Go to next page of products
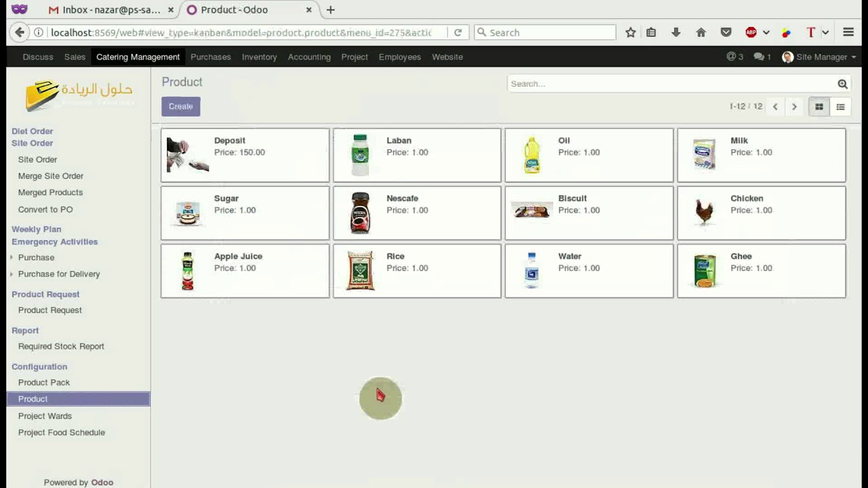Screen dimensions: 868x488 794,106
